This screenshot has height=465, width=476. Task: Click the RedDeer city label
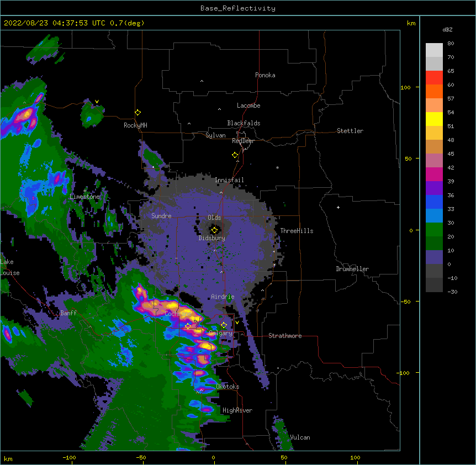243,141
